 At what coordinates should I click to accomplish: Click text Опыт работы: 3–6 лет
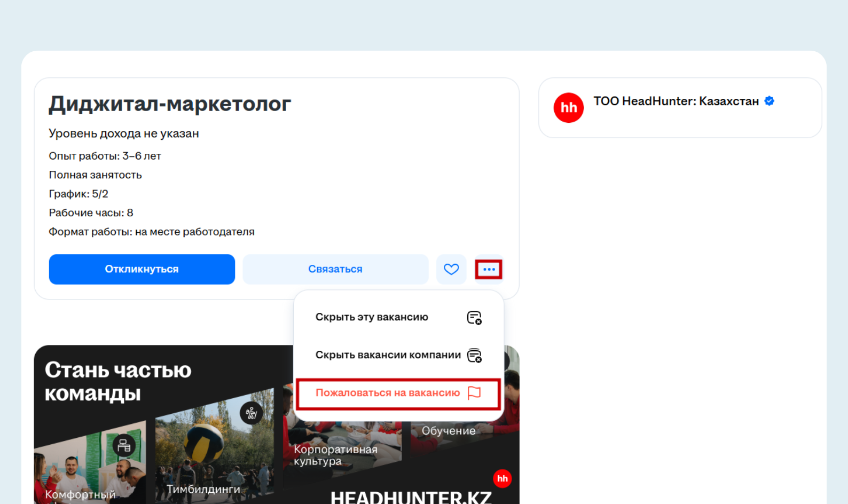(x=105, y=156)
